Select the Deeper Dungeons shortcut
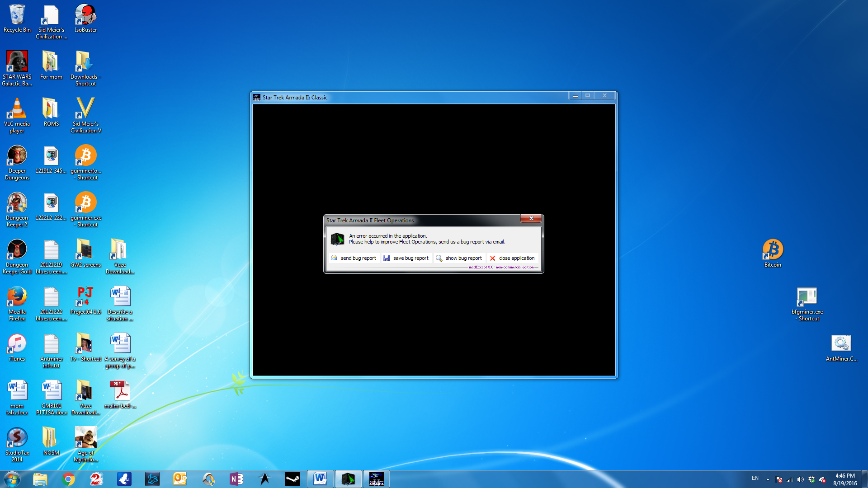The width and height of the screenshot is (868, 488). 17,162
